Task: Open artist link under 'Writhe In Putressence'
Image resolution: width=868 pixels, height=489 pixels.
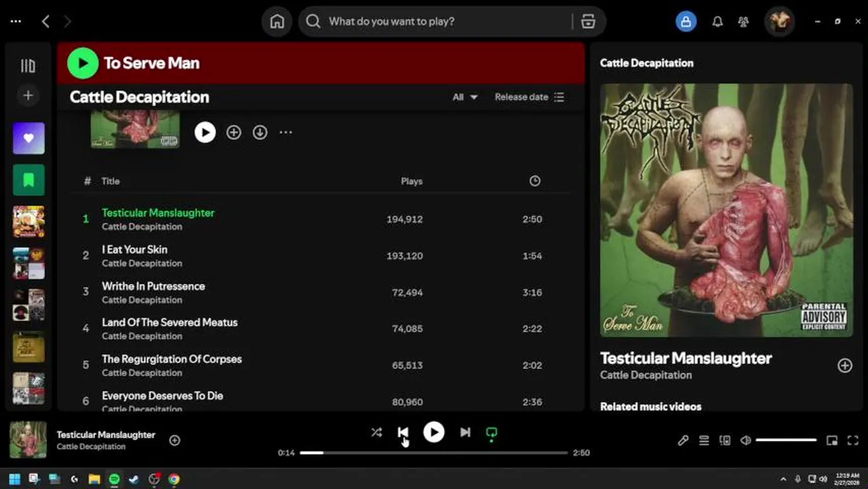Action: (142, 300)
